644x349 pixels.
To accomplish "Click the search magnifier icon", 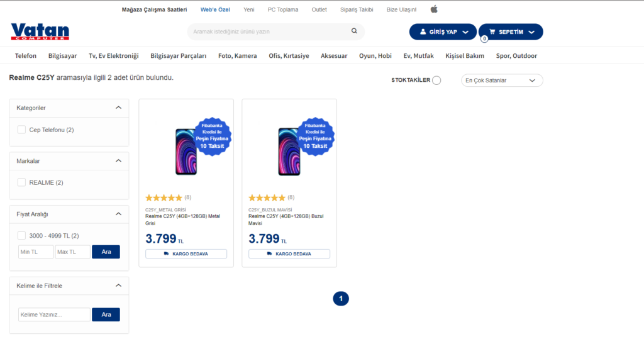I will click(354, 31).
